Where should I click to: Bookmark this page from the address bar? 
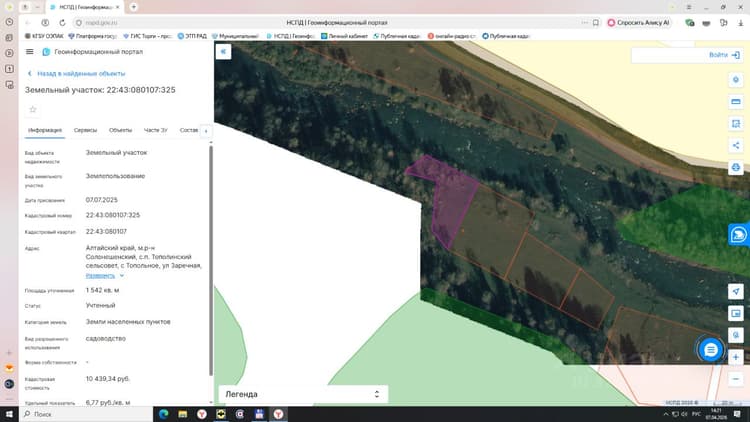click(x=596, y=22)
